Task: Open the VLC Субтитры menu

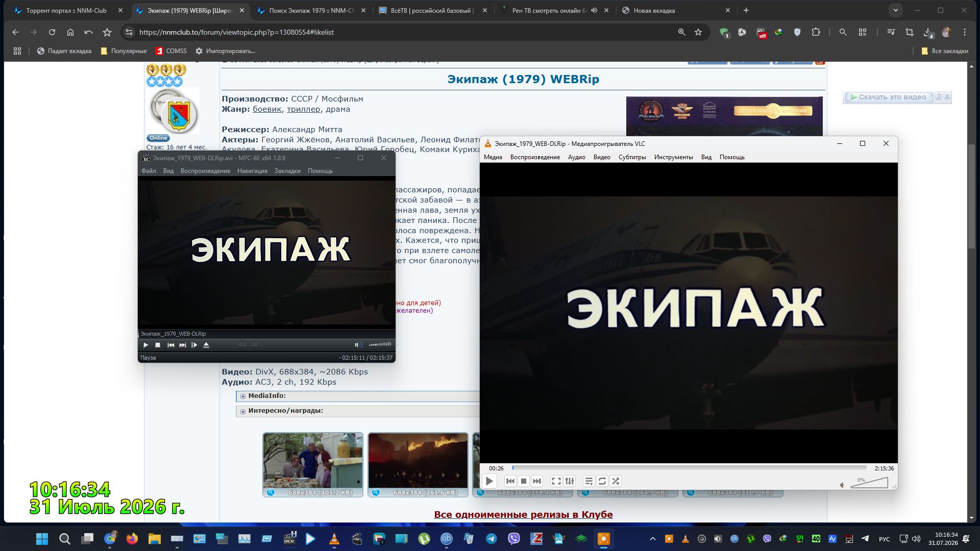Action: tap(632, 157)
